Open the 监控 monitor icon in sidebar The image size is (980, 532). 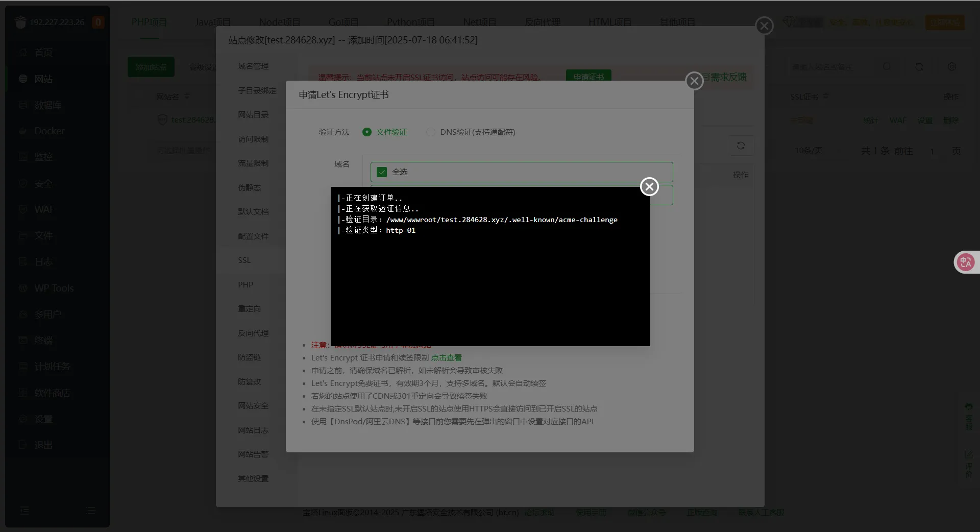[x=23, y=157]
